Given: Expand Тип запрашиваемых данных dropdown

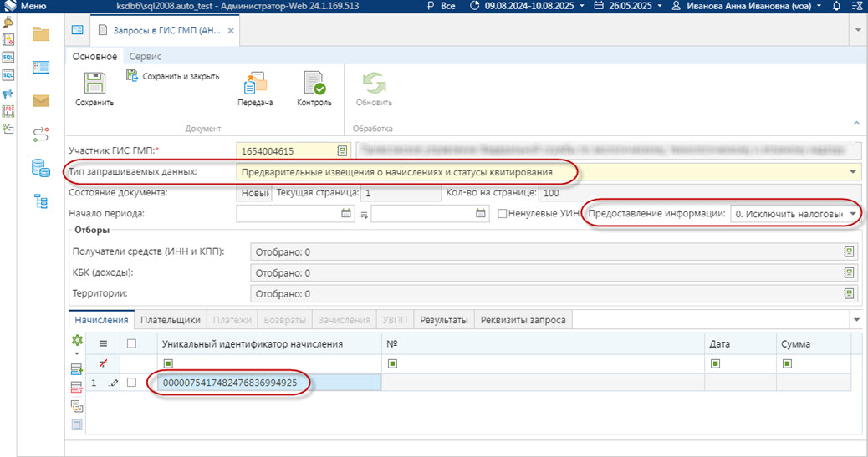Looking at the screenshot, I should [853, 172].
